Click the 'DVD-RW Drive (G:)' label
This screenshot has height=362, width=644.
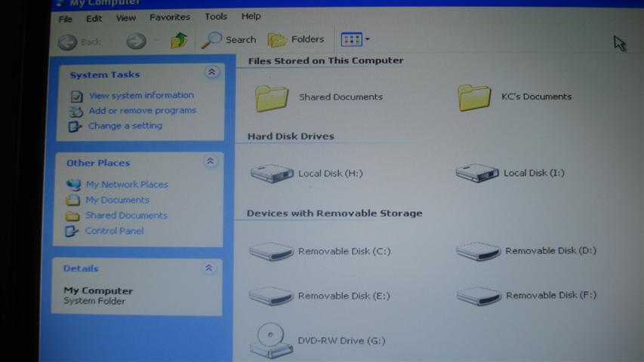[341, 341]
